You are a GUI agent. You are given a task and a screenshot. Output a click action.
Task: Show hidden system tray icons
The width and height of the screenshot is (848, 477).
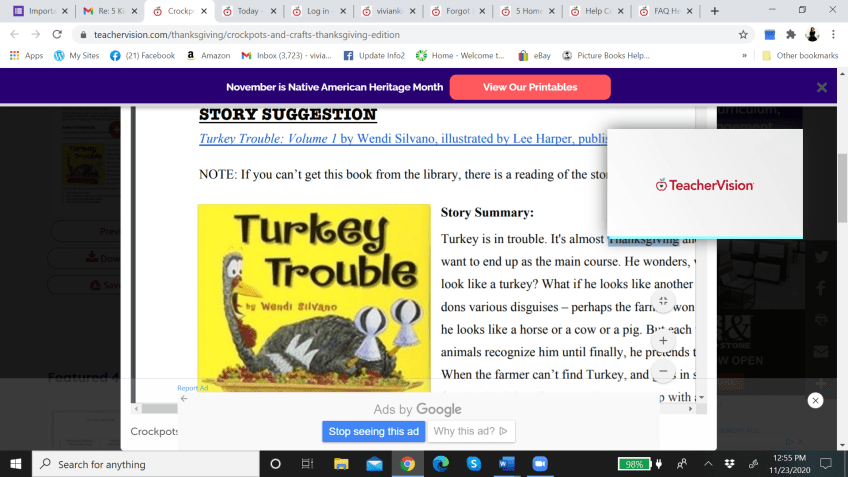tap(708, 464)
